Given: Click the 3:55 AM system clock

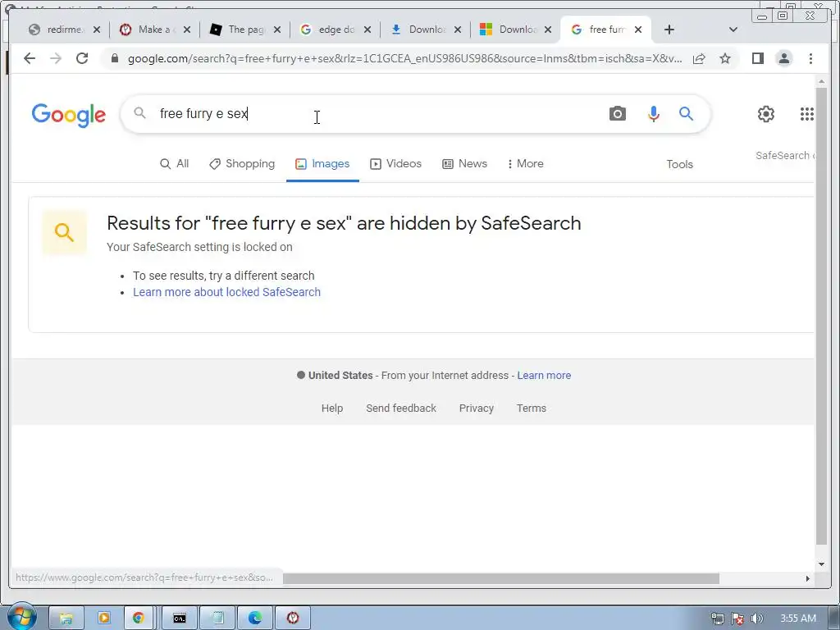Looking at the screenshot, I should pyautogui.click(x=797, y=619).
